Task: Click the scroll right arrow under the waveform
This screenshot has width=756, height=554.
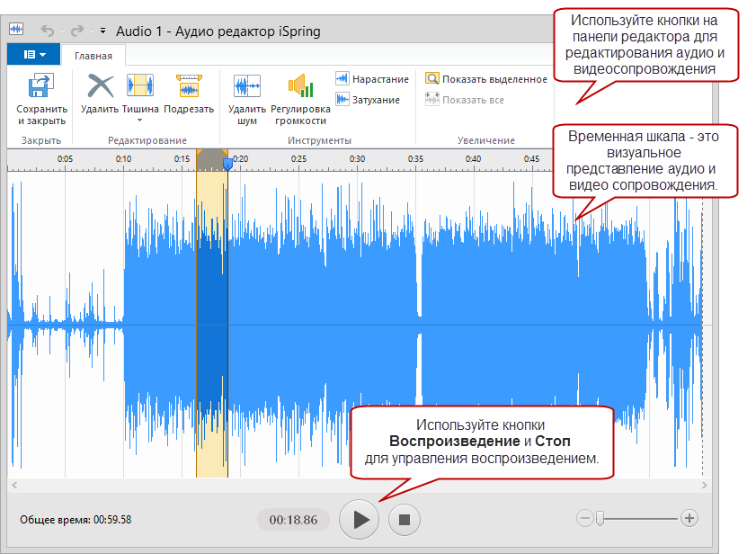Action: click(705, 485)
